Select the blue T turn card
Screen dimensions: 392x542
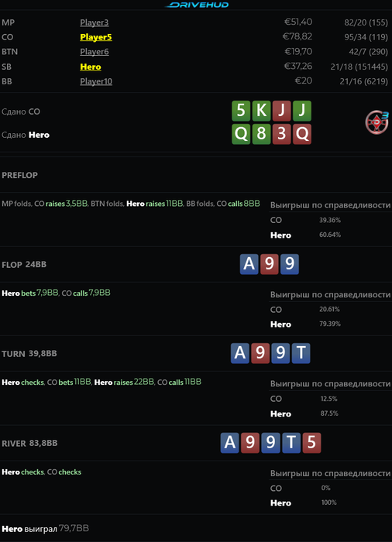pyautogui.click(x=301, y=353)
